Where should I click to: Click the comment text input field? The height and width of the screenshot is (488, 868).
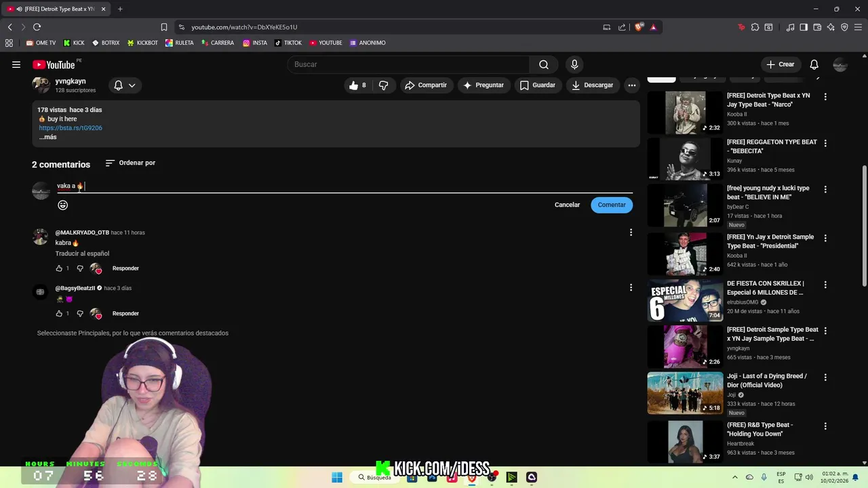click(x=344, y=186)
